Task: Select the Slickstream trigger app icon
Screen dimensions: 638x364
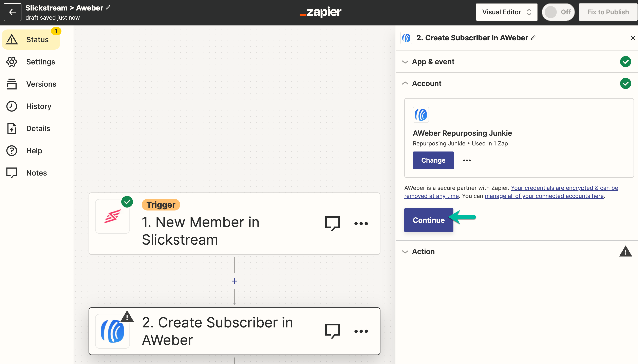Action: click(113, 216)
